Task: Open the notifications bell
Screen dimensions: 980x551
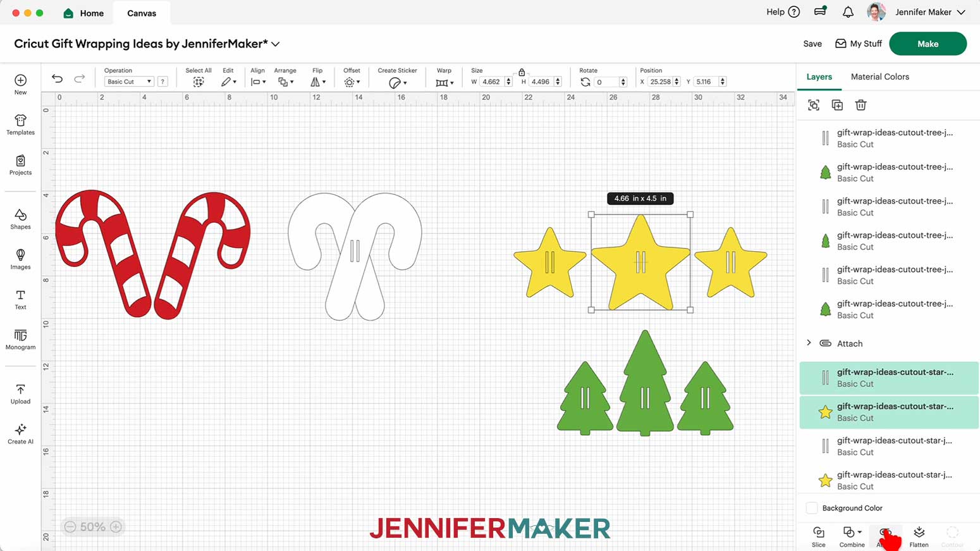Action: 848,12
